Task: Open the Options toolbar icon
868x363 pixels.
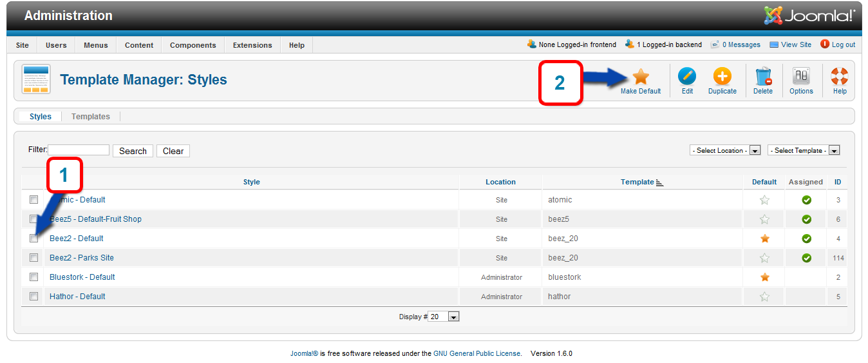Action: point(801,77)
